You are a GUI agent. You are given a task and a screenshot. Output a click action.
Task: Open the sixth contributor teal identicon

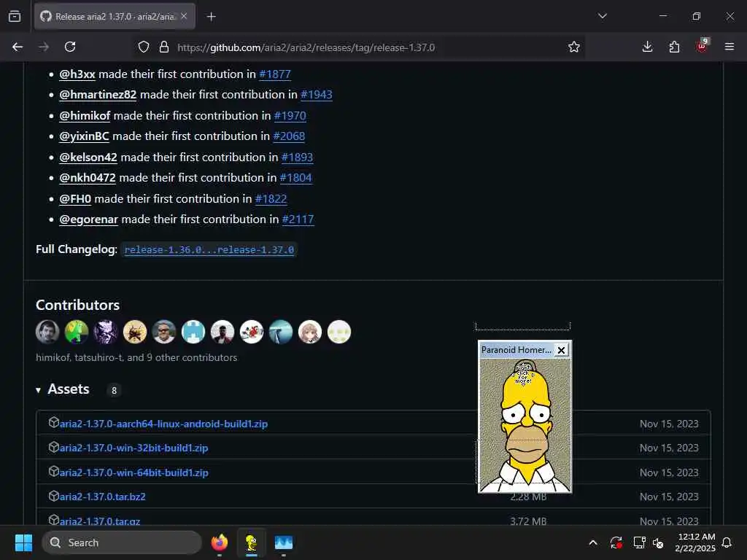click(x=193, y=332)
